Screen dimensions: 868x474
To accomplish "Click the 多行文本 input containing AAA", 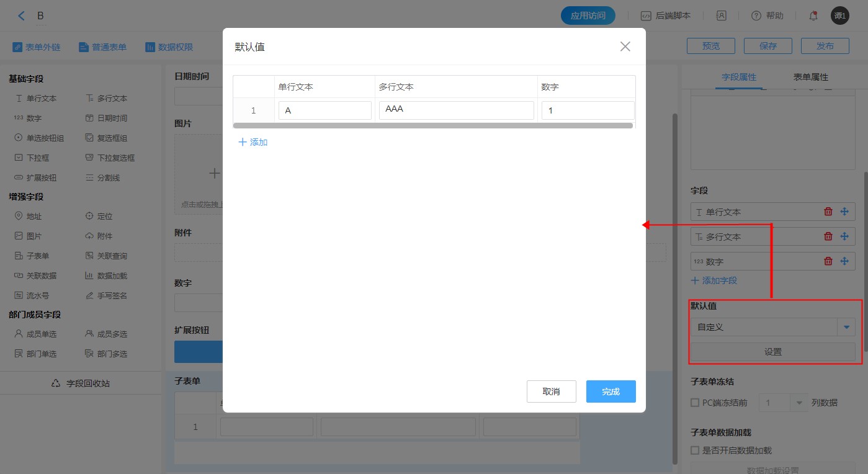I will [456, 110].
